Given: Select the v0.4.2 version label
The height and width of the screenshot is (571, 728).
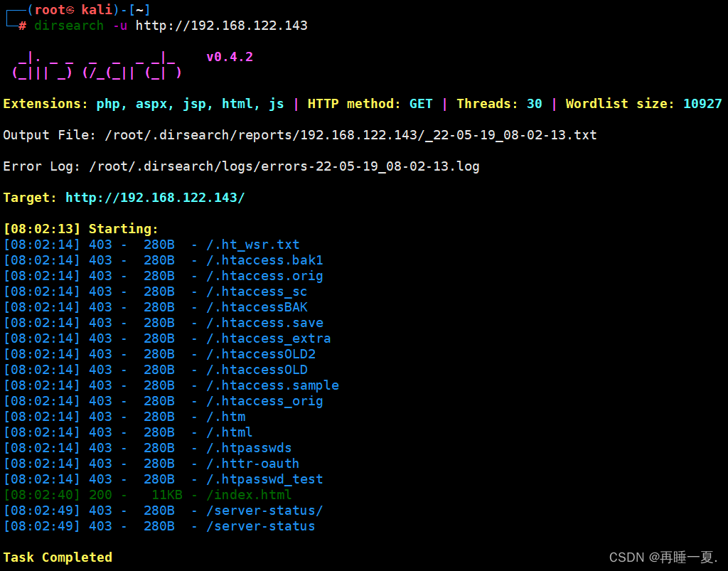Looking at the screenshot, I should point(230,56).
